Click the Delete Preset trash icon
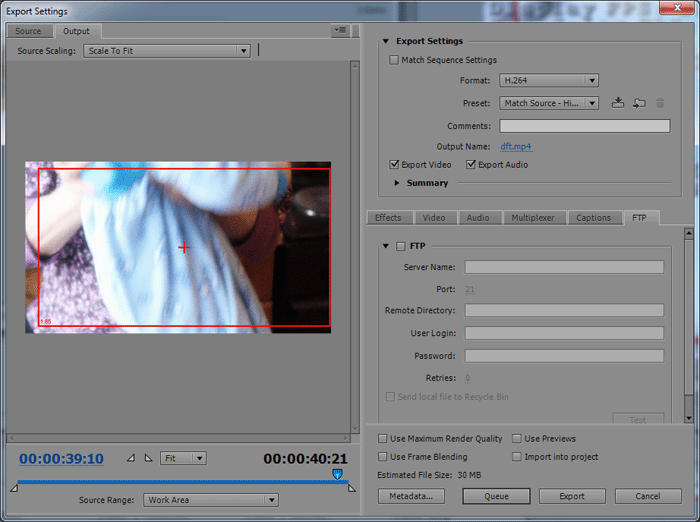 coord(660,103)
